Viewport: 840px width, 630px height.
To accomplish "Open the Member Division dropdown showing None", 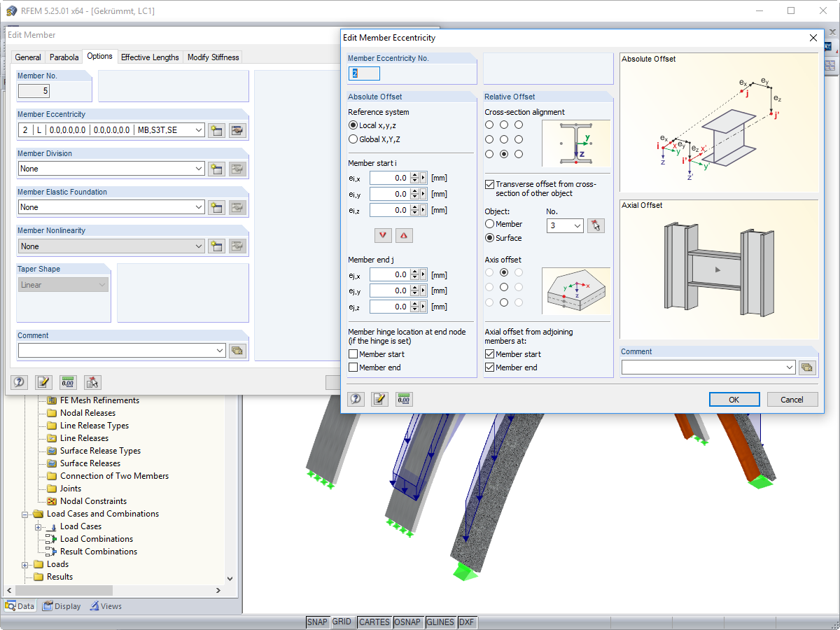I will click(198, 168).
